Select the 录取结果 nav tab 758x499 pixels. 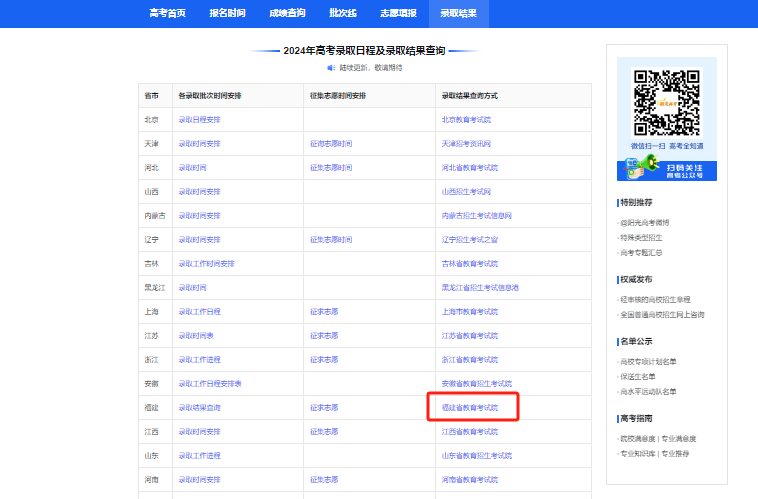[x=459, y=14]
